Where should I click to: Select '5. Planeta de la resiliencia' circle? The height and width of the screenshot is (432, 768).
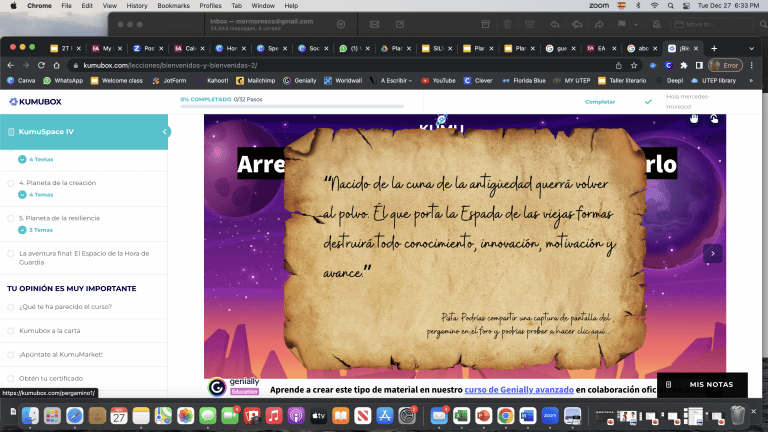click(11, 217)
